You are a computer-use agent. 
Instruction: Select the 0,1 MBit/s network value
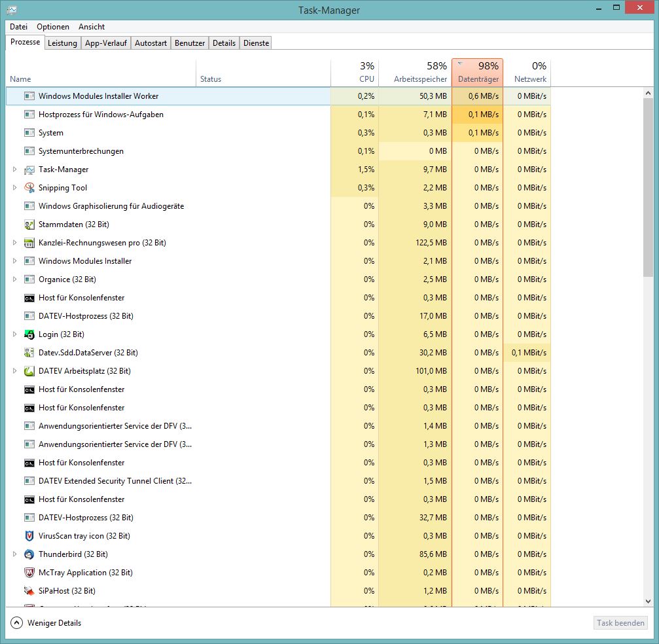click(x=529, y=353)
